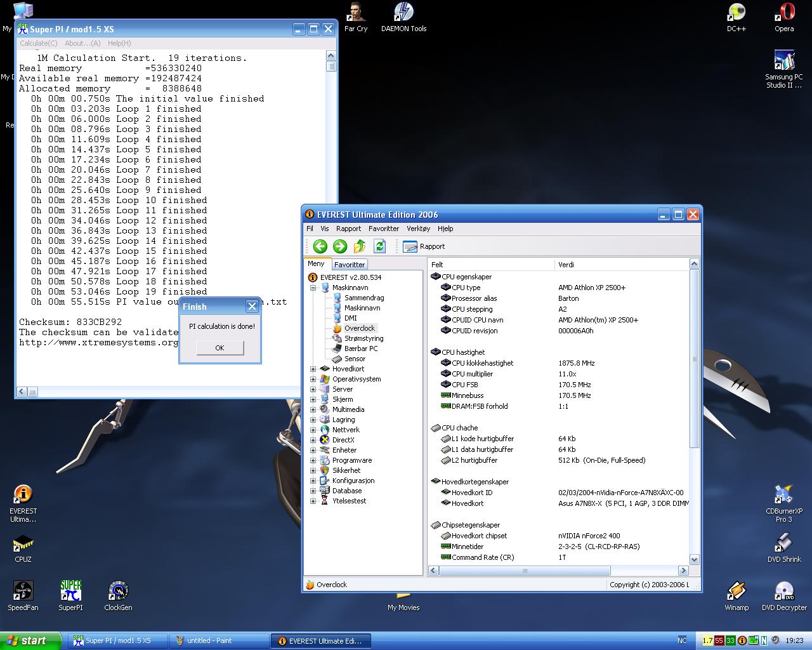Open My Movies desktop folder
This screenshot has width=812, height=650.
[x=403, y=602]
